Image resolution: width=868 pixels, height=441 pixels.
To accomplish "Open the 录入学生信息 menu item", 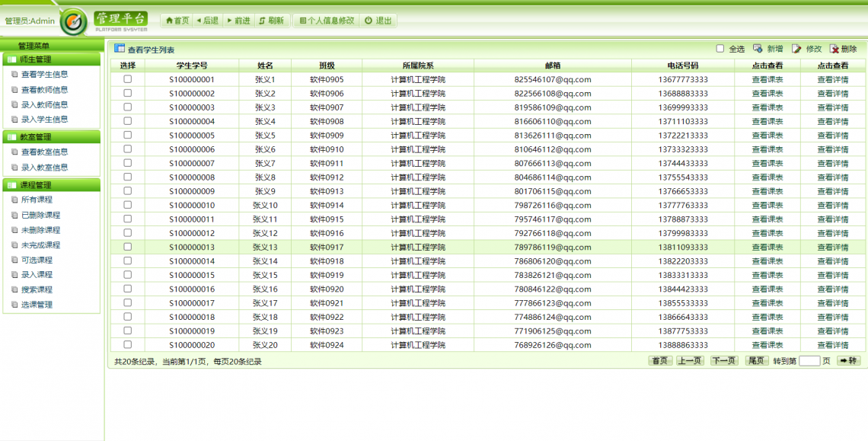I will click(44, 119).
